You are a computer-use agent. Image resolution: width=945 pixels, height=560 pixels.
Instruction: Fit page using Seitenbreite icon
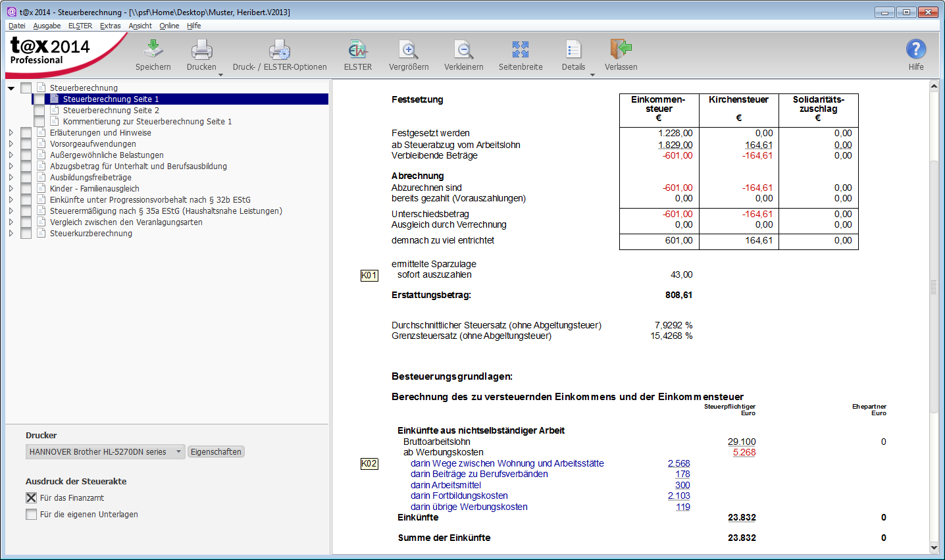tap(521, 49)
